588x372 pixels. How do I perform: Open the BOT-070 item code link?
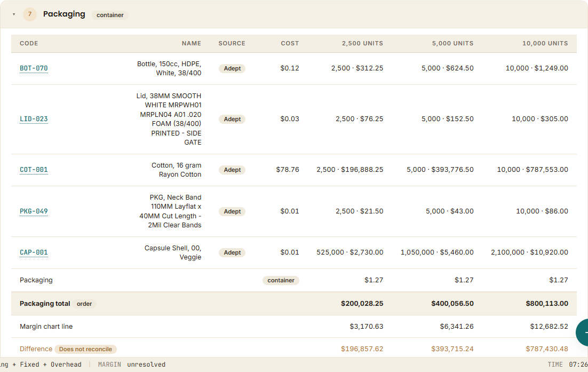tap(34, 68)
